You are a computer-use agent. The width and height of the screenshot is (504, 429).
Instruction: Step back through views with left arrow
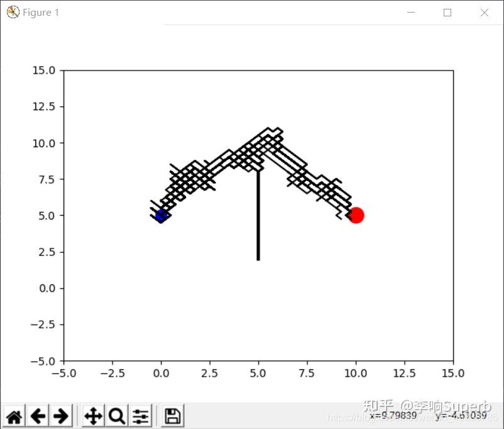(x=38, y=416)
